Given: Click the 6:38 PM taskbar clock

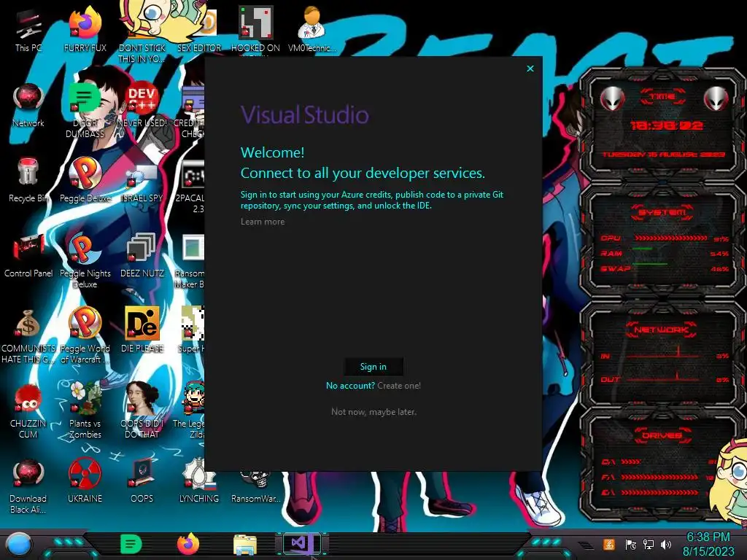Looking at the screenshot, I should coord(708,544).
